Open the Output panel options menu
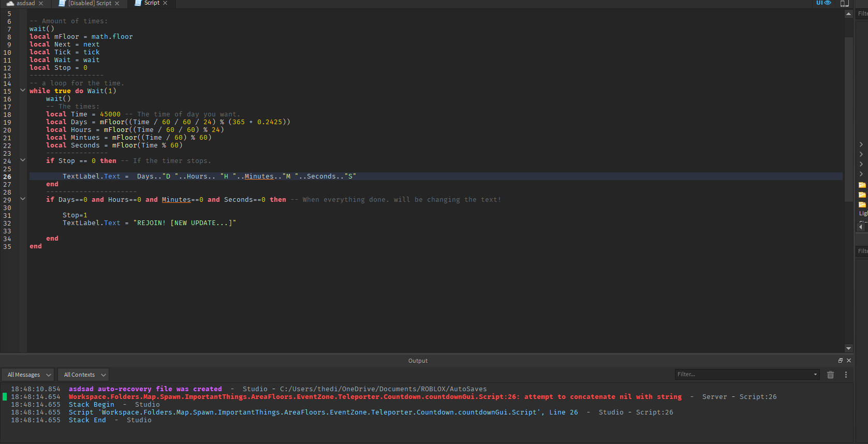Image resolution: width=868 pixels, height=444 pixels. (846, 375)
